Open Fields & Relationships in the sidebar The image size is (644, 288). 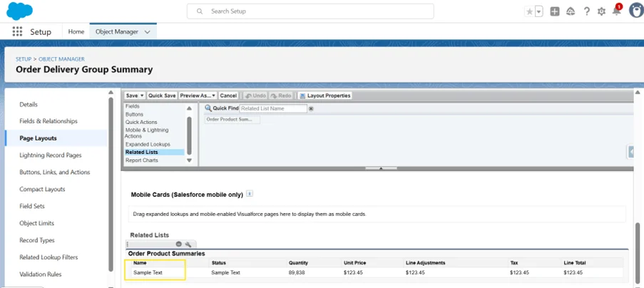(48, 121)
